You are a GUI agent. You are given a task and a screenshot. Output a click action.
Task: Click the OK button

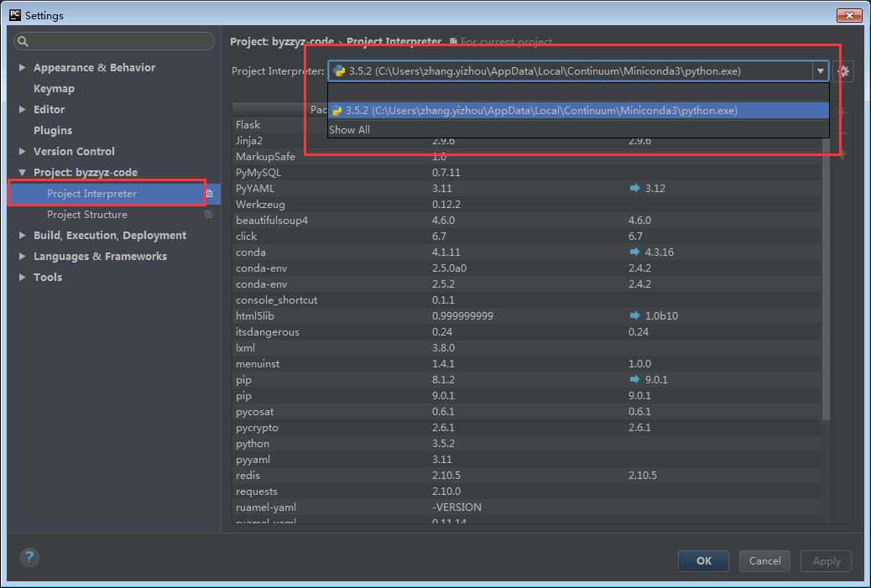point(703,561)
